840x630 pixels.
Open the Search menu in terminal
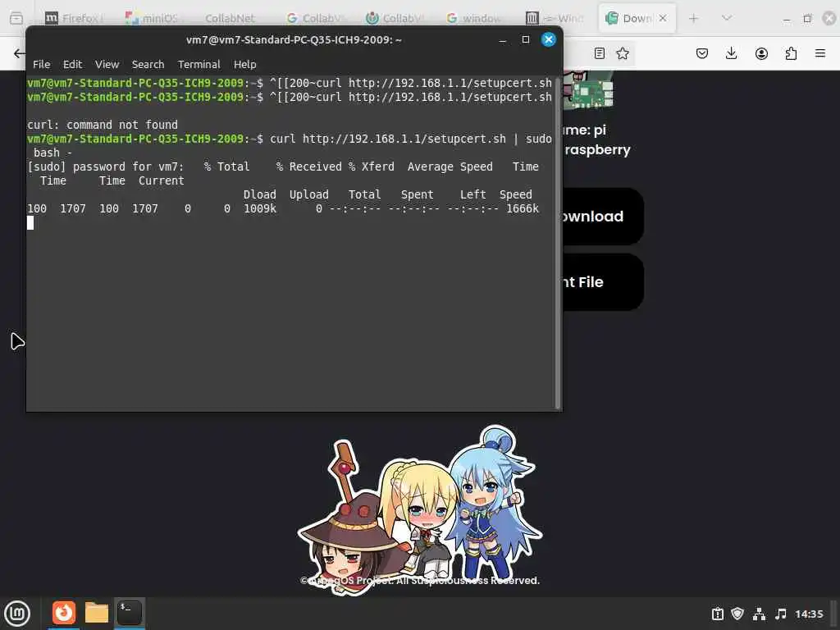click(148, 64)
